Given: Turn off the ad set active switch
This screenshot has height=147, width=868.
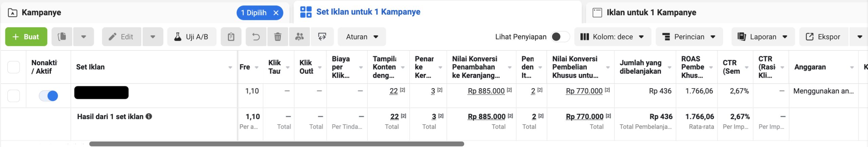Looking at the screenshot, I should (x=48, y=96).
